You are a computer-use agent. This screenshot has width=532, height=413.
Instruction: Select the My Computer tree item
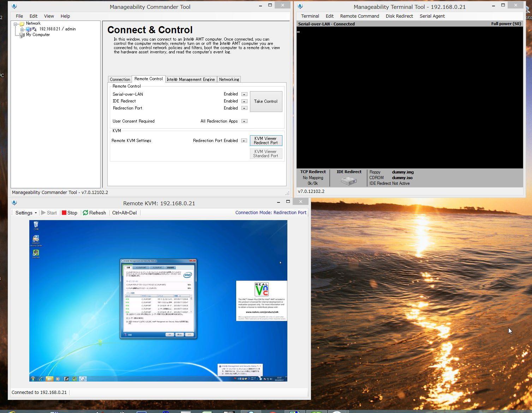pos(38,35)
